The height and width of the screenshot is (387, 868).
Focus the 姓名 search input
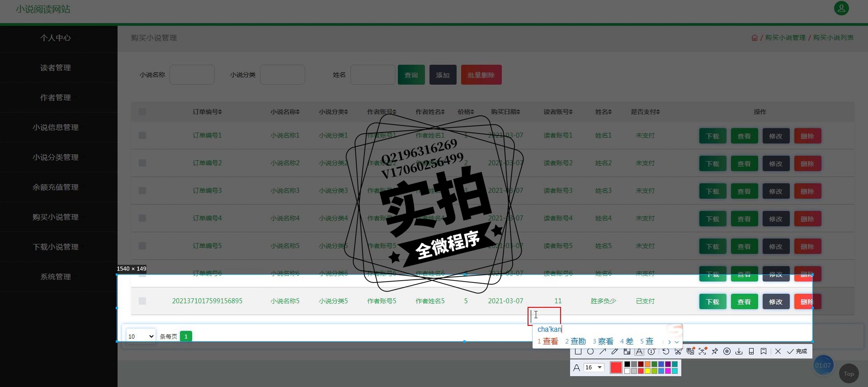373,75
